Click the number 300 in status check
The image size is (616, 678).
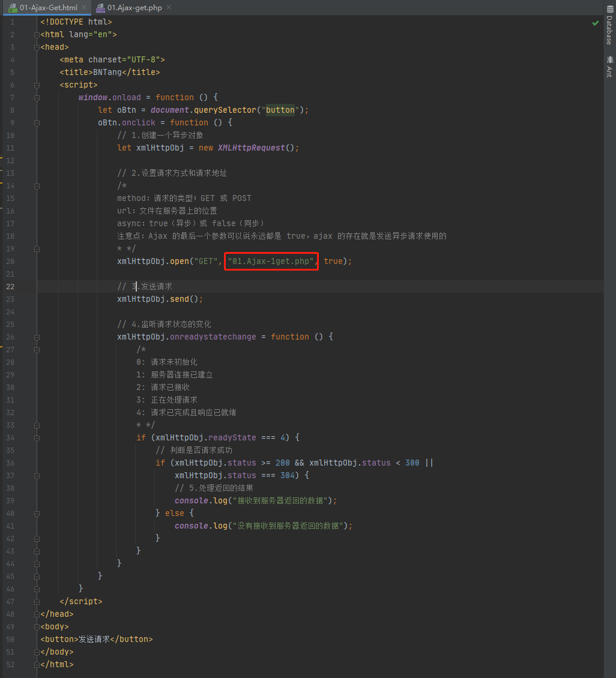(x=412, y=463)
